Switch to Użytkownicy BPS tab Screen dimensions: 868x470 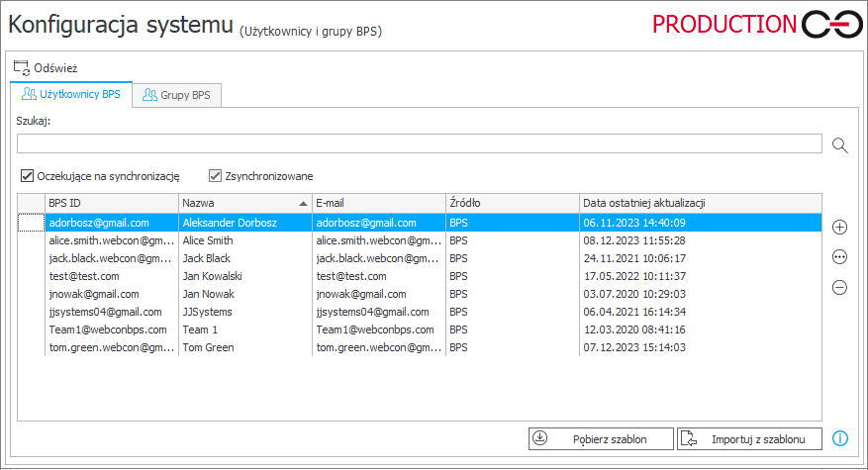(x=71, y=95)
